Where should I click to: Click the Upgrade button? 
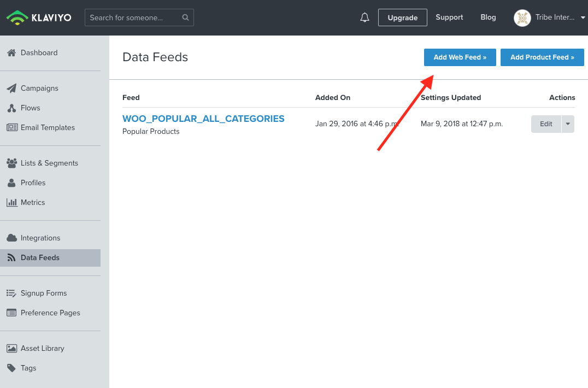(x=402, y=17)
